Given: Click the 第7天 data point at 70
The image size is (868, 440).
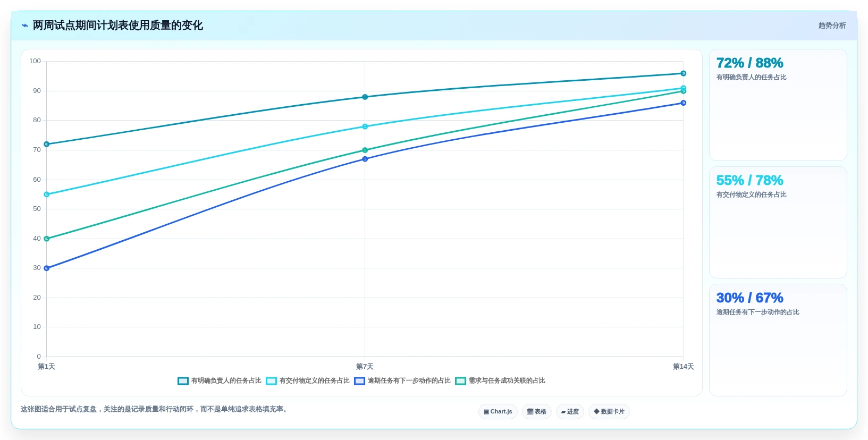Looking at the screenshot, I should [x=365, y=150].
